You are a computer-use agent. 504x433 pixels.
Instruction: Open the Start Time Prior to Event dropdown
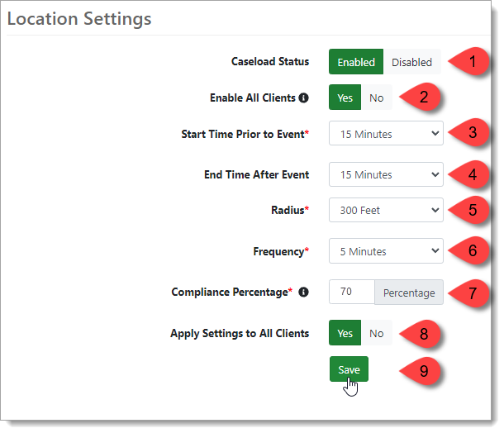(386, 134)
